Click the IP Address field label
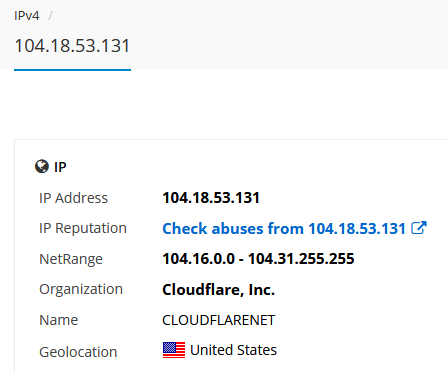This screenshot has width=448, height=373. tap(74, 198)
